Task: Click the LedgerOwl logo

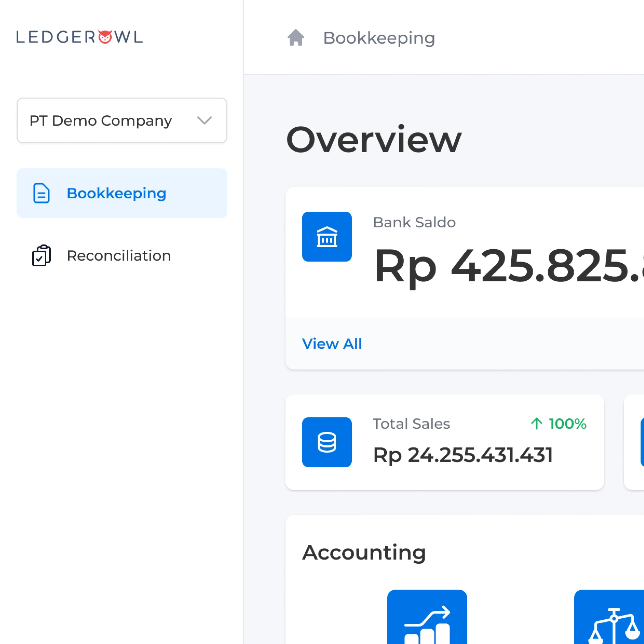Action: (79, 37)
